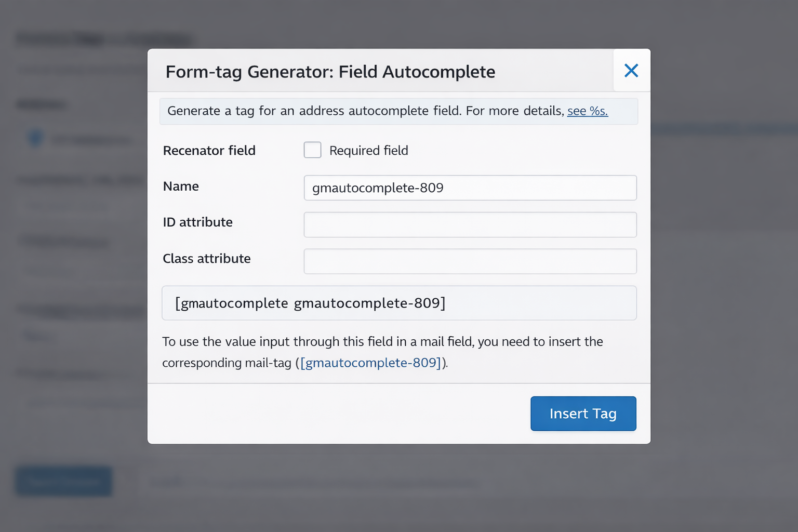Click the "Required field" checkbox label text

tap(368, 151)
